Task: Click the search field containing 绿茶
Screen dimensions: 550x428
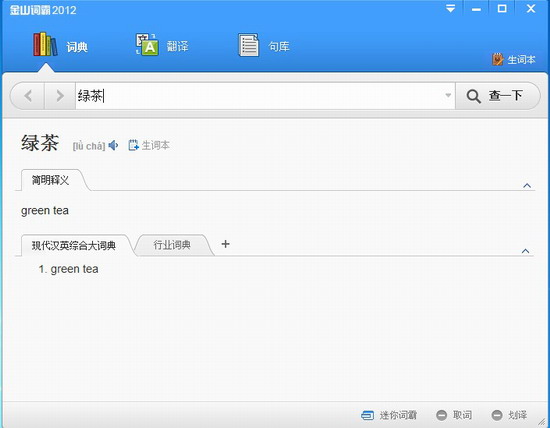Action: 265,95
